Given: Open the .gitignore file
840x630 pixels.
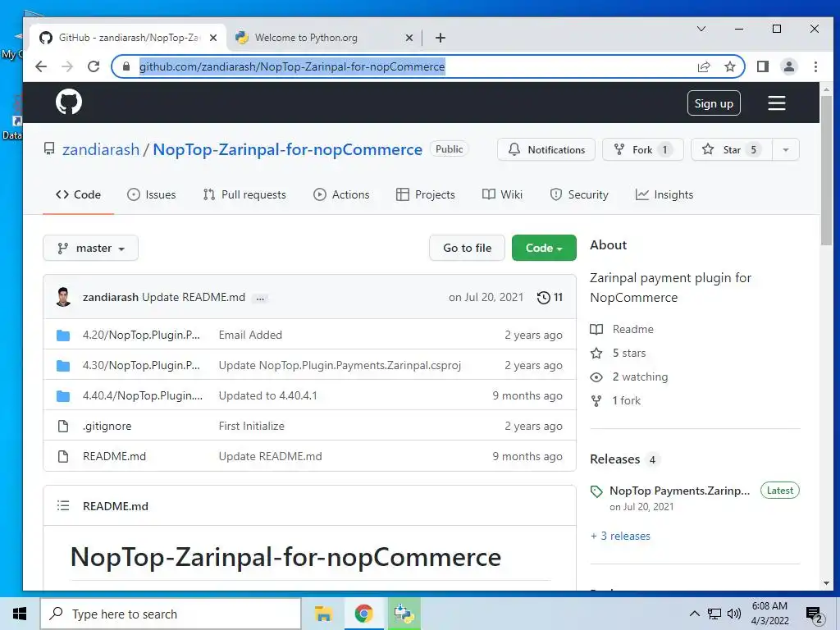Looking at the screenshot, I should tap(107, 426).
